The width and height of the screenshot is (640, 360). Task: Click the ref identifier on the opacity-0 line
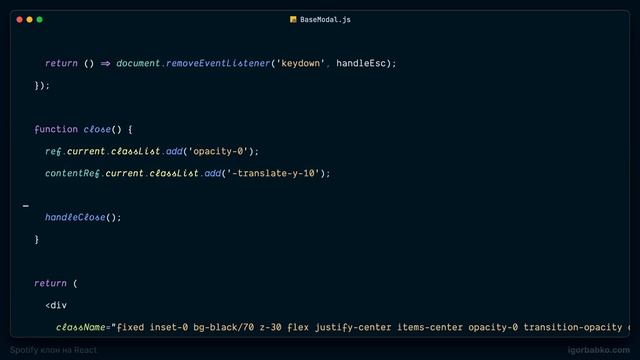(x=53, y=151)
